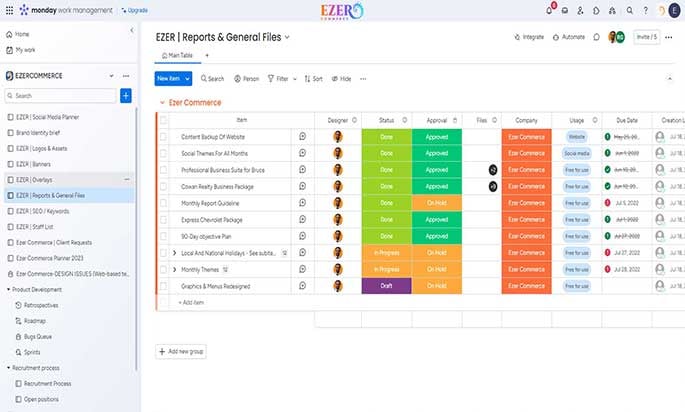Click designer avatar for Express Chevrolet Package
The width and height of the screenshot is (685, 412).
coord(338,219)
